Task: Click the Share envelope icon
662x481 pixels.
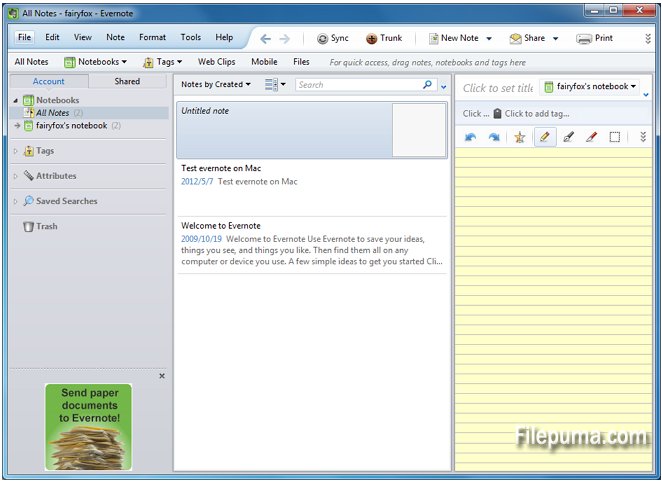Action: tap(515, 38)
